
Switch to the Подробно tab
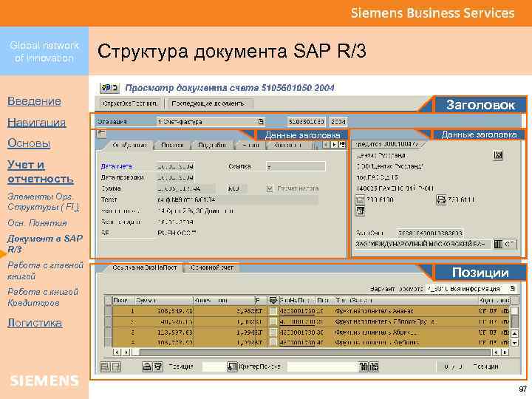tap(212, 146)
